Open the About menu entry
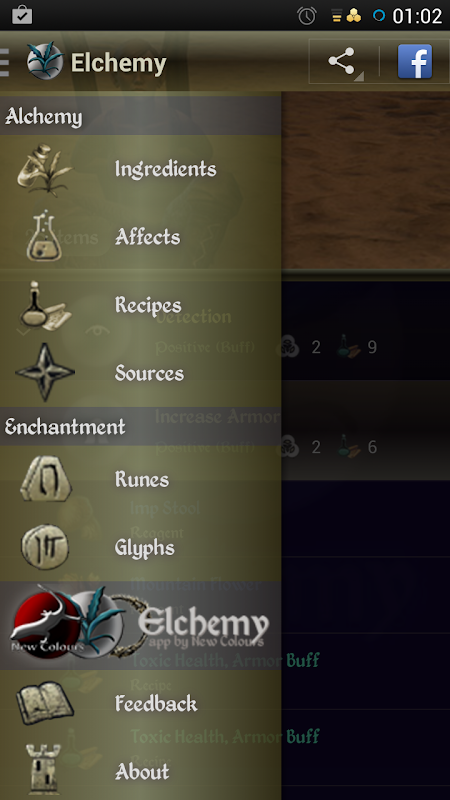The image size is (450, 800). [x=140, y=771]
